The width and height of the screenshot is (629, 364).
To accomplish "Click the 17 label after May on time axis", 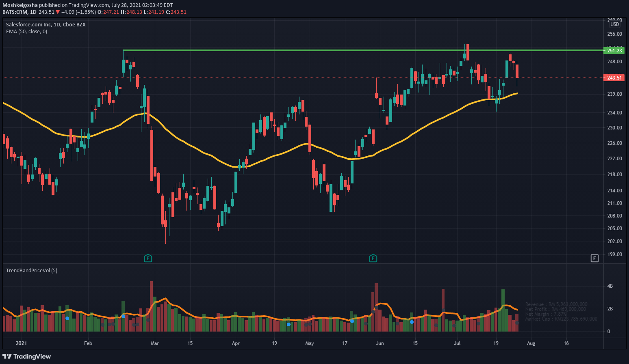I will point(345,343).
